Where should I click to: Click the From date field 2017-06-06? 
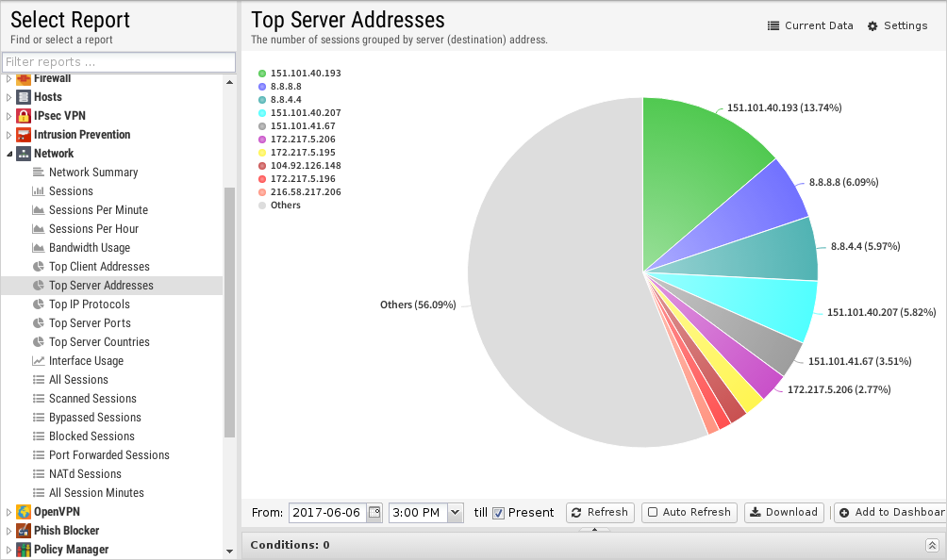point(326,512)
